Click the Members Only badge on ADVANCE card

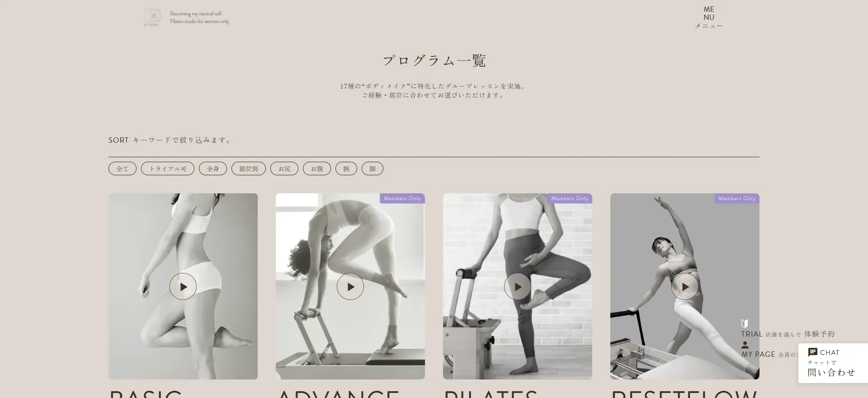tap(402, 198)
